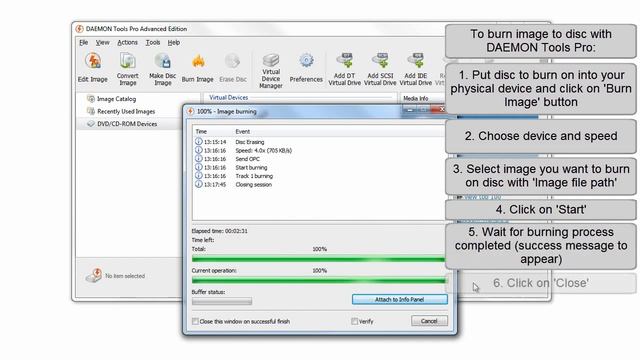Click the Virtual Devices panel header
The height and width of the screenshot is (360, 640).
point(229,98)
